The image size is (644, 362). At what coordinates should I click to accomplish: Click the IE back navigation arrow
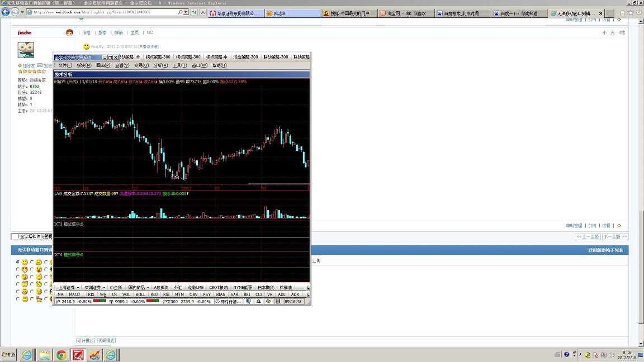tap(6, 12)
